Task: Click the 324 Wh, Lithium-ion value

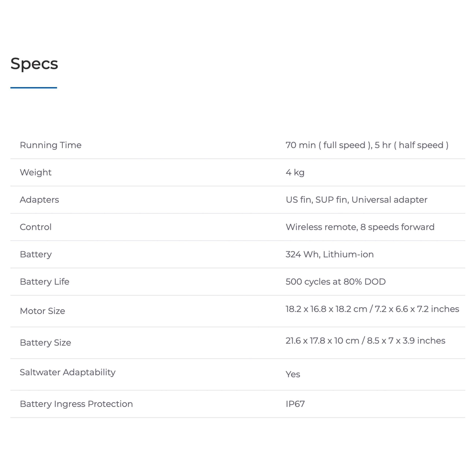Action: [330, 254]
